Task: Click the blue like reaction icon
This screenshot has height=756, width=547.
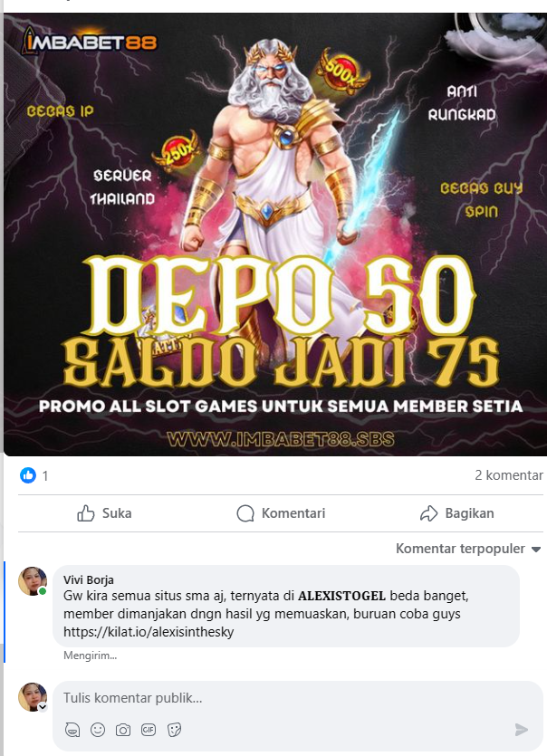Action: point(28,475)
